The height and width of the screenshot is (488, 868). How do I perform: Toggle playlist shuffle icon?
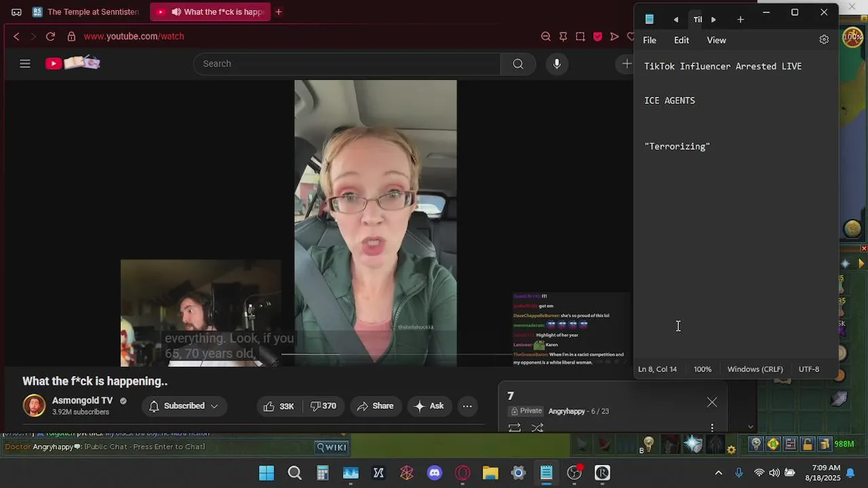click(538, 428)
